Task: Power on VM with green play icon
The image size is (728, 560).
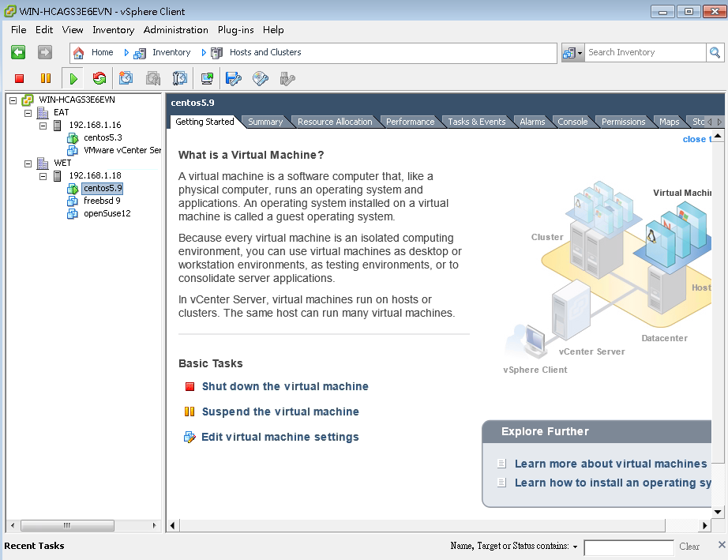Action: 73,78
